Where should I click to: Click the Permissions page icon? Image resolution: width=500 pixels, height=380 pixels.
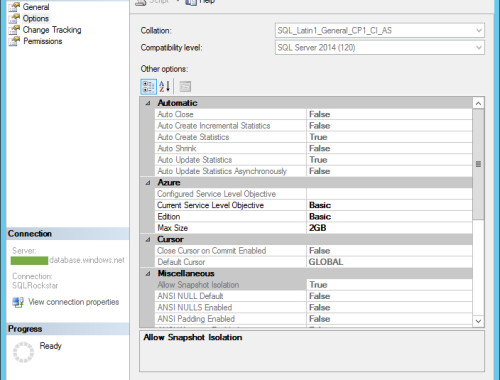coord(14,41)
